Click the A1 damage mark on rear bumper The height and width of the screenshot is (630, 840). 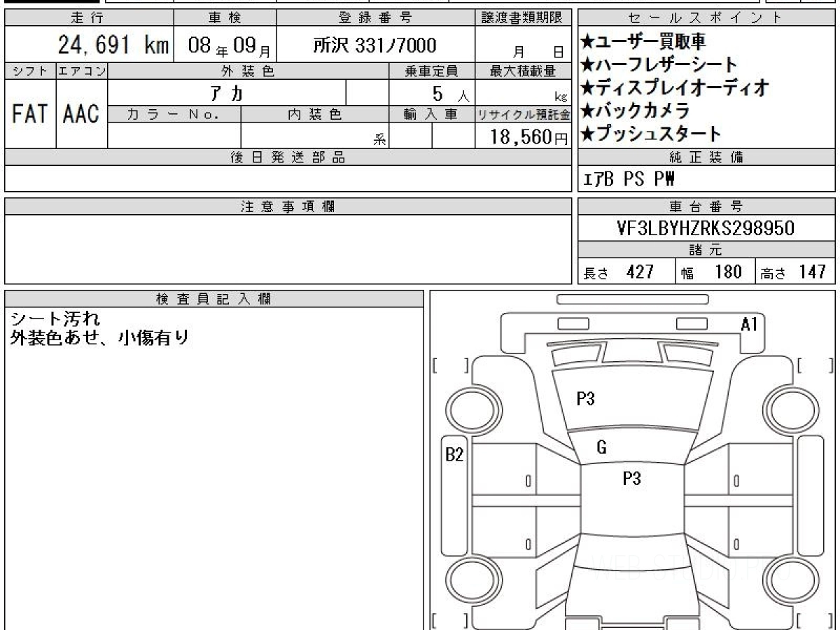tap(750, 324)
